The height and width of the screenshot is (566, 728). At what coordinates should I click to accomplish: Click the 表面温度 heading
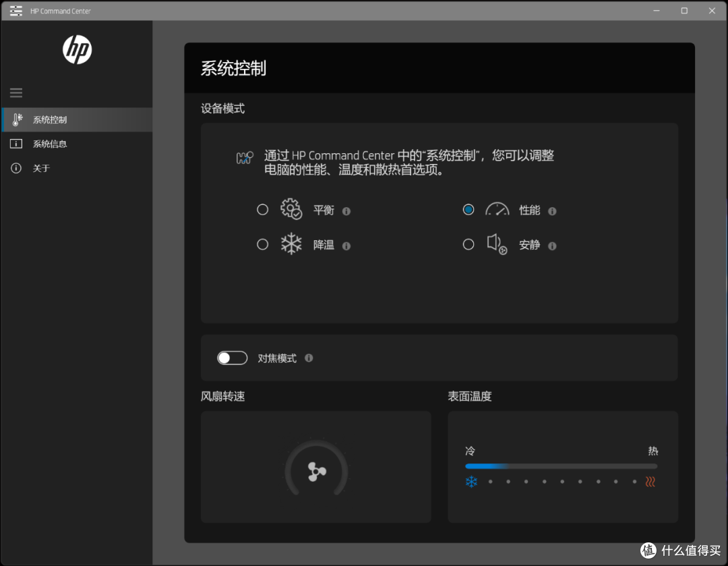469,397
